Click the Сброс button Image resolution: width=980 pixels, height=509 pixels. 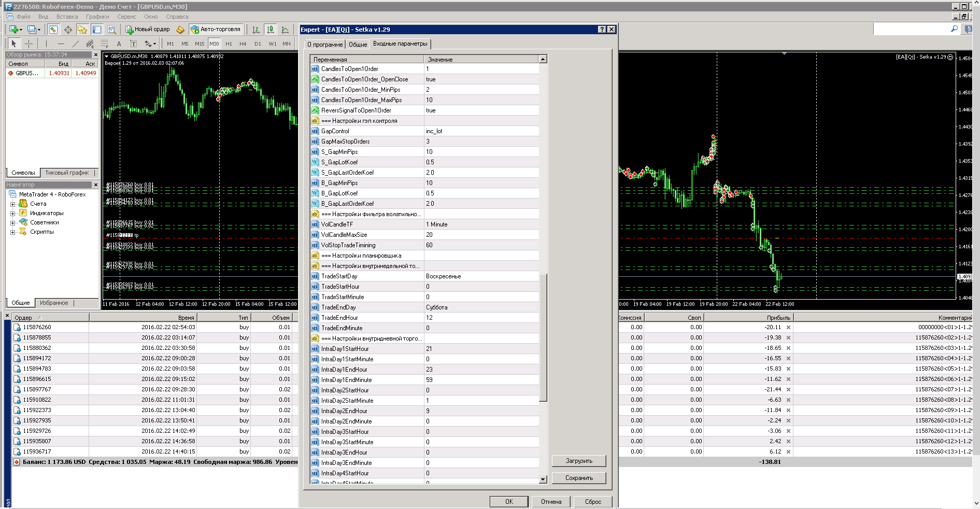pos(593,501)
